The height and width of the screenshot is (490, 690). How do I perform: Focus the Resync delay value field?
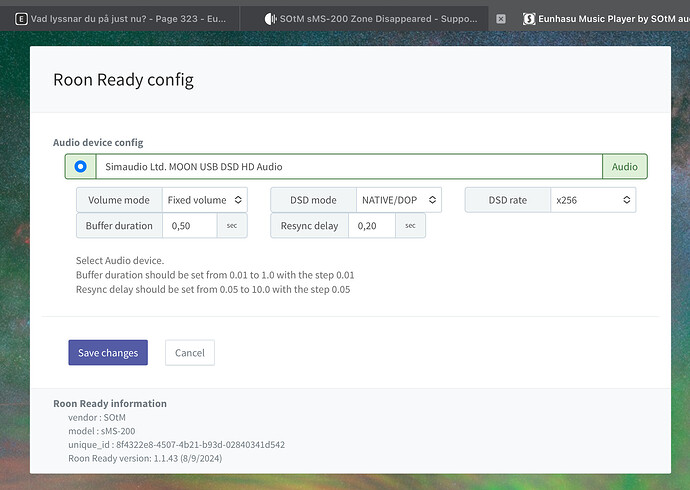[372, 226]
